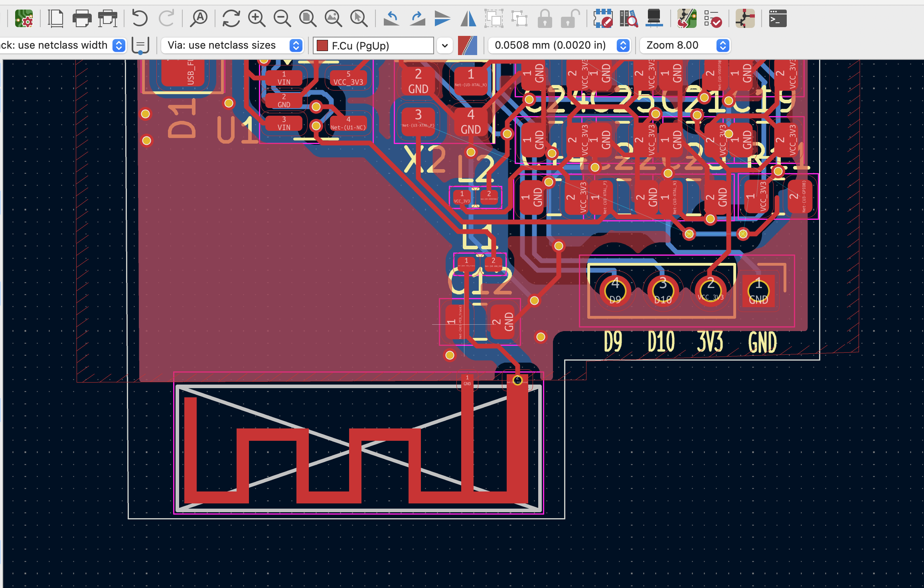Click the Zoom In magnifier
Viewport: 924px width, 588px height.
(257, 18)
